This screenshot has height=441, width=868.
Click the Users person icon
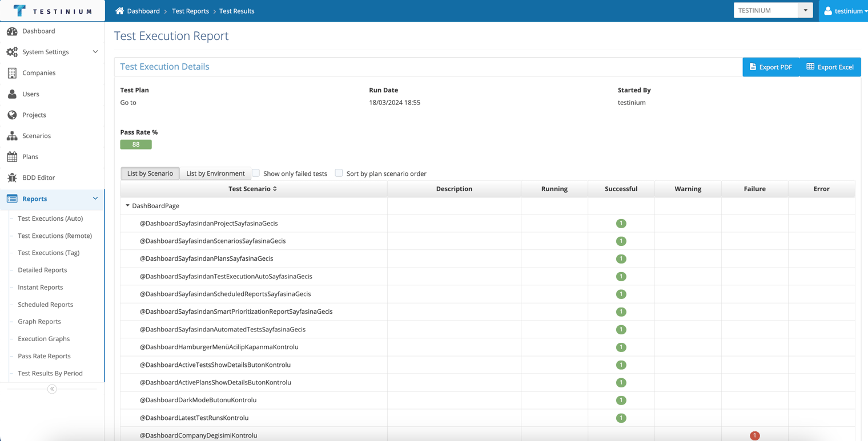coord(12,94)
